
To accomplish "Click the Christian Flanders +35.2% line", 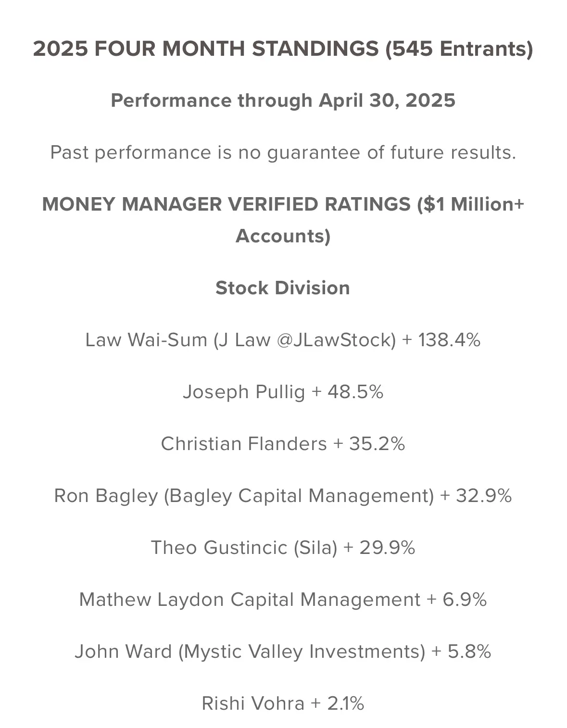I will pos(283,444).
